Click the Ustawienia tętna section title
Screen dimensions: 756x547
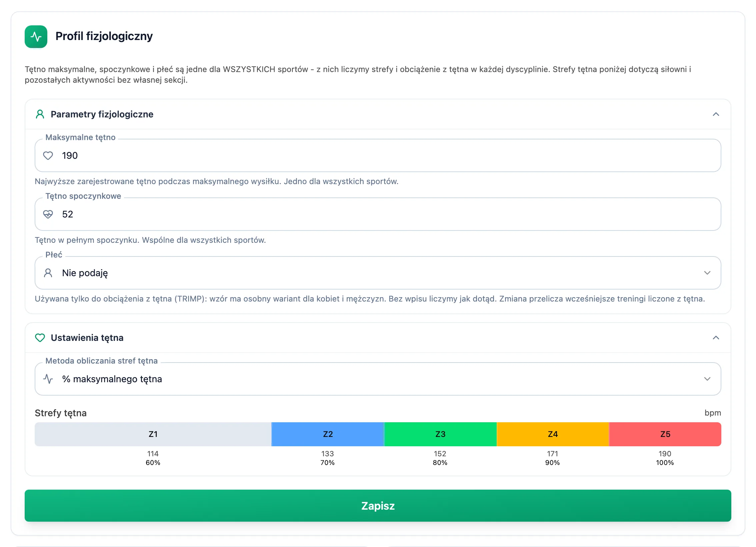coord(87,338)
